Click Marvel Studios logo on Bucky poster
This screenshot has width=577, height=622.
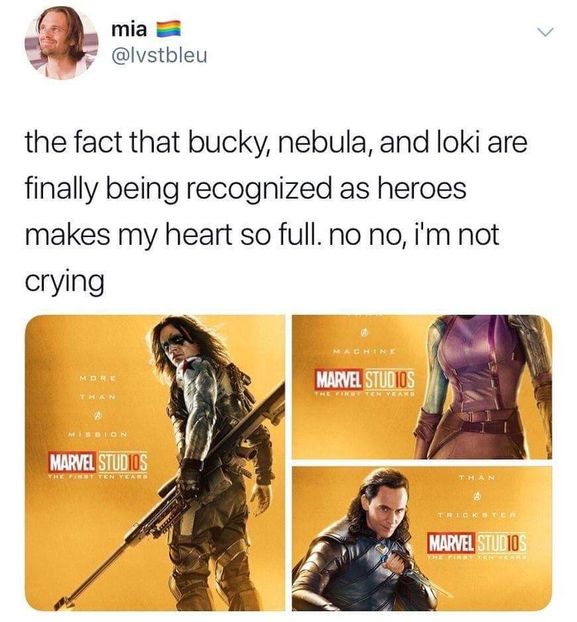[98, 461]
